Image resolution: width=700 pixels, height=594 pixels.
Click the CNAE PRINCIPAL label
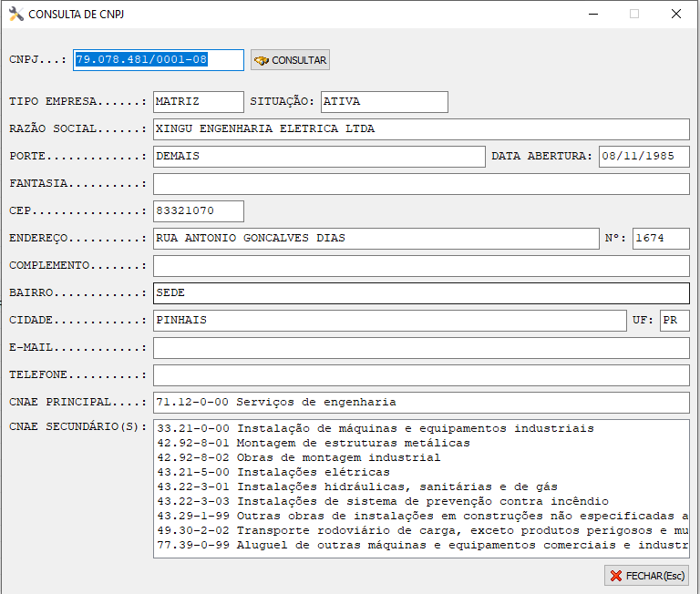pyautogui.click(x=77, y=403)
